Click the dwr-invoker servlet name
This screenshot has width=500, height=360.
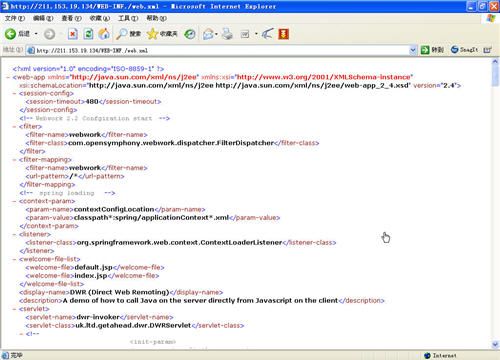click(98, 317)
